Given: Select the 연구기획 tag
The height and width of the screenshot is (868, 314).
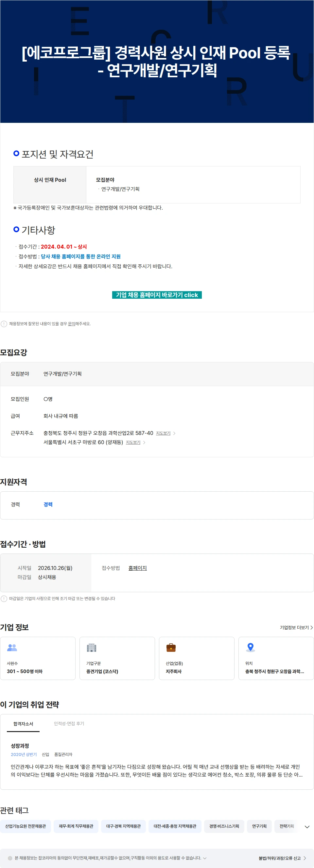Looking at the screenshot, I should [259, 826].
